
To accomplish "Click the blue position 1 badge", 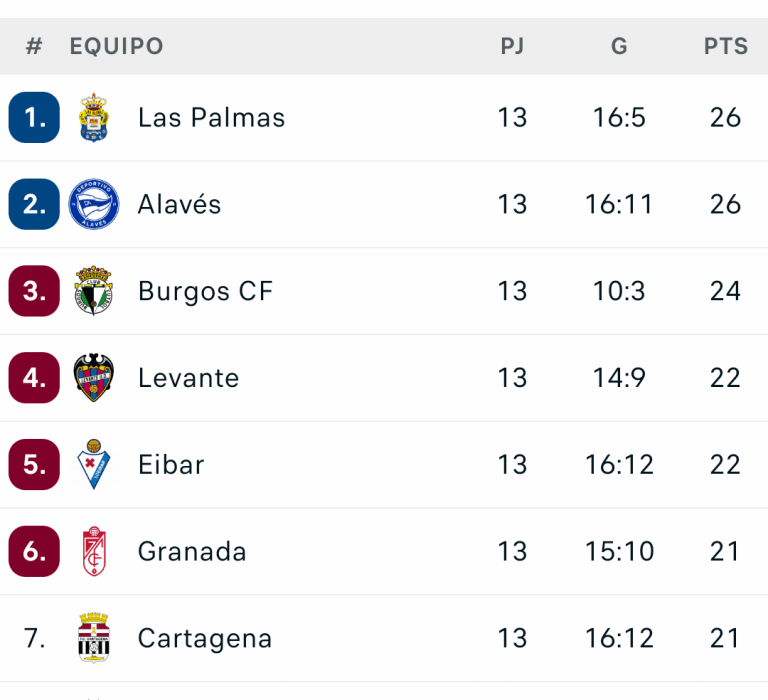I will pos(34,117).
